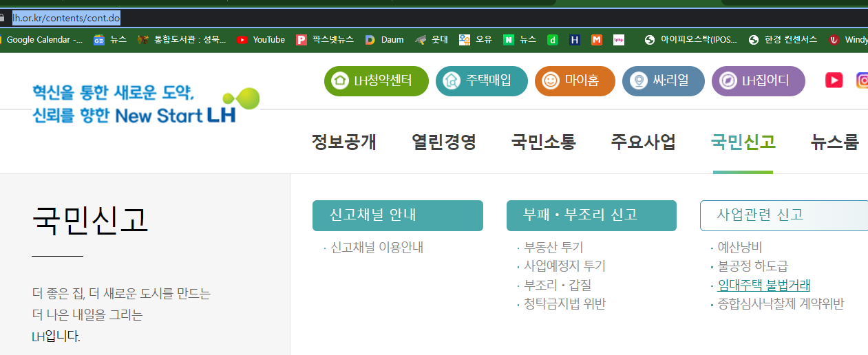Click the LH New Start logo
868x355 pixels.
145,104
